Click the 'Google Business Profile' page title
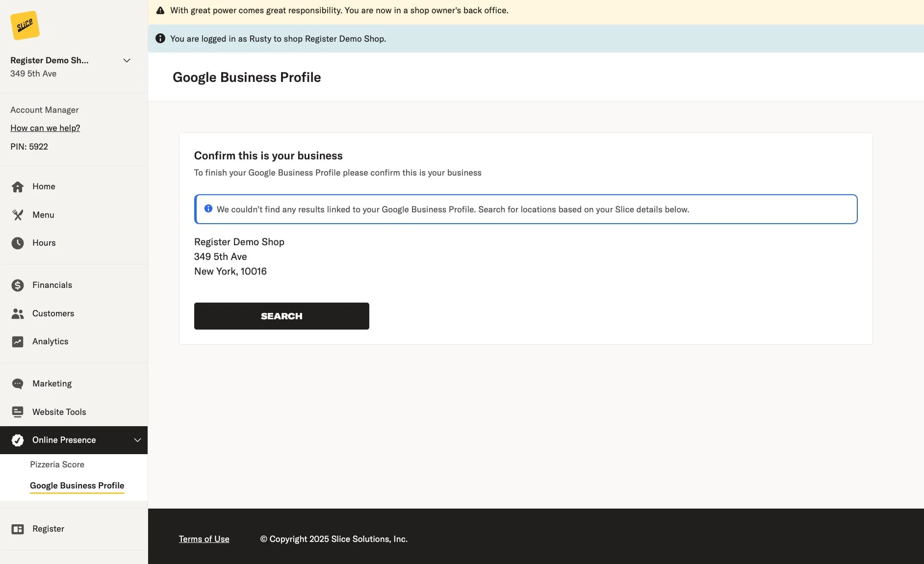The image size is (924, 564). tap(247, 77)
